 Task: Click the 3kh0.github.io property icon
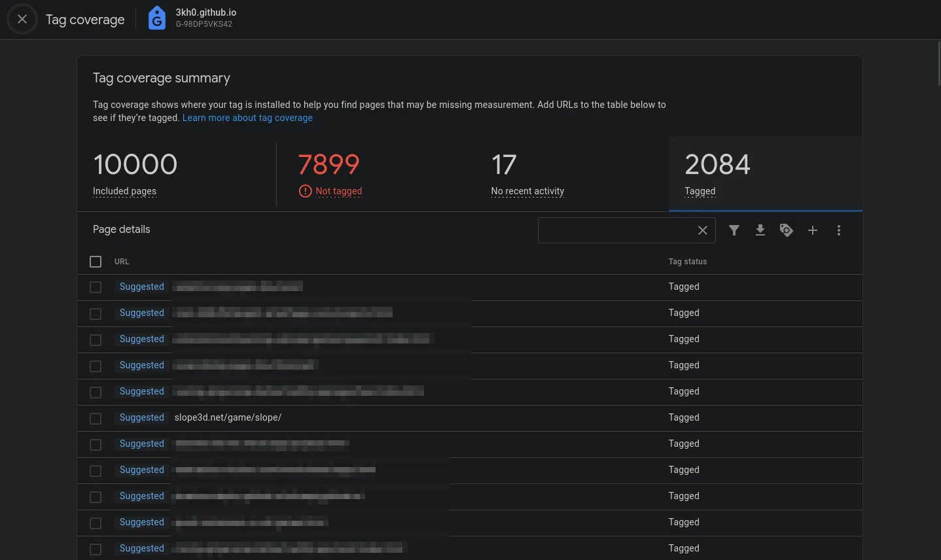(x=157, y=18)
